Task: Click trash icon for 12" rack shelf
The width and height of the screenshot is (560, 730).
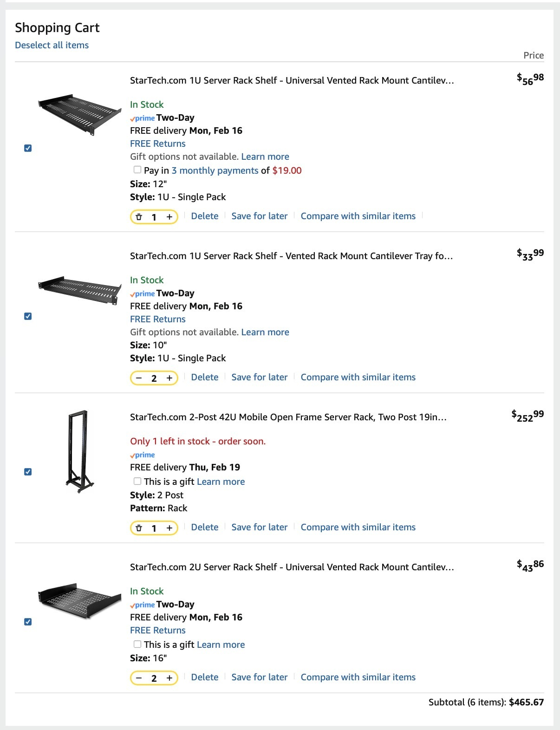Action: (x=138, y=217)
